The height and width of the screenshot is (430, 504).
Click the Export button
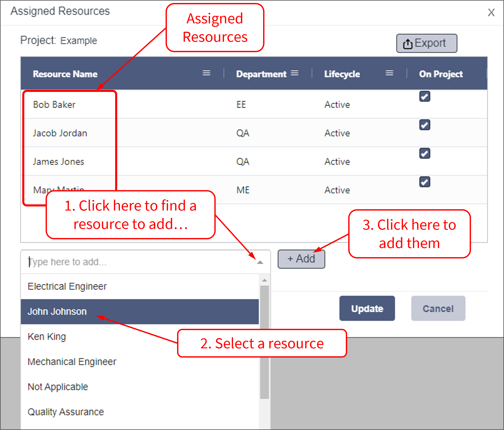[426, 43]
